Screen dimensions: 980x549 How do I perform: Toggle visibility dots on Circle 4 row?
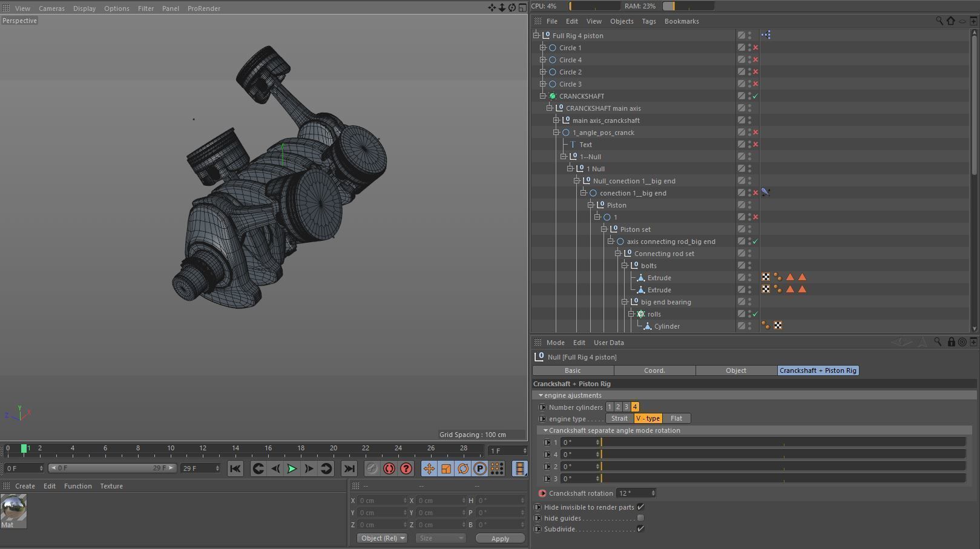749,60
